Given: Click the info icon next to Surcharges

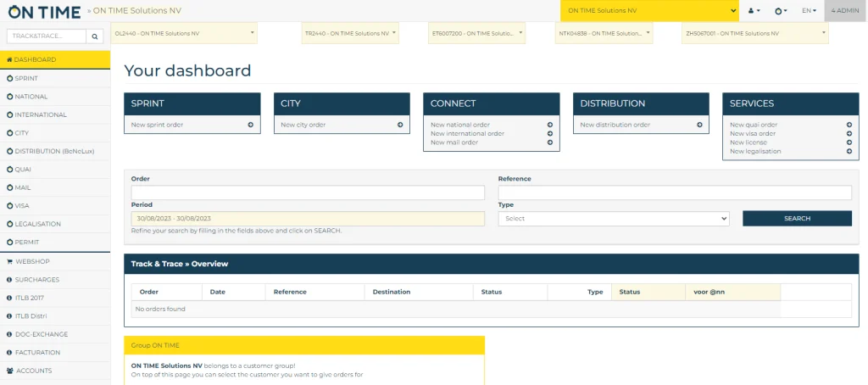Looking at the screenshot, I should (x=9, y=280).
